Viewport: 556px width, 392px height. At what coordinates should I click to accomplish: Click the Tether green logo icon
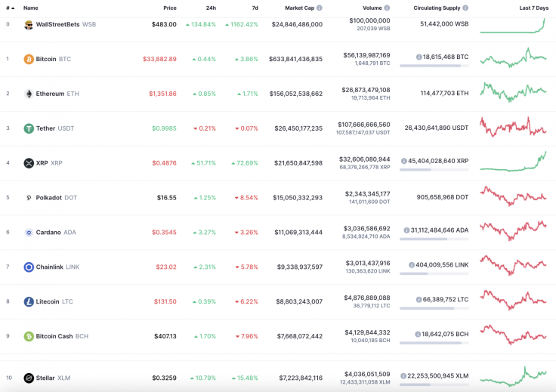click(29, 128)
